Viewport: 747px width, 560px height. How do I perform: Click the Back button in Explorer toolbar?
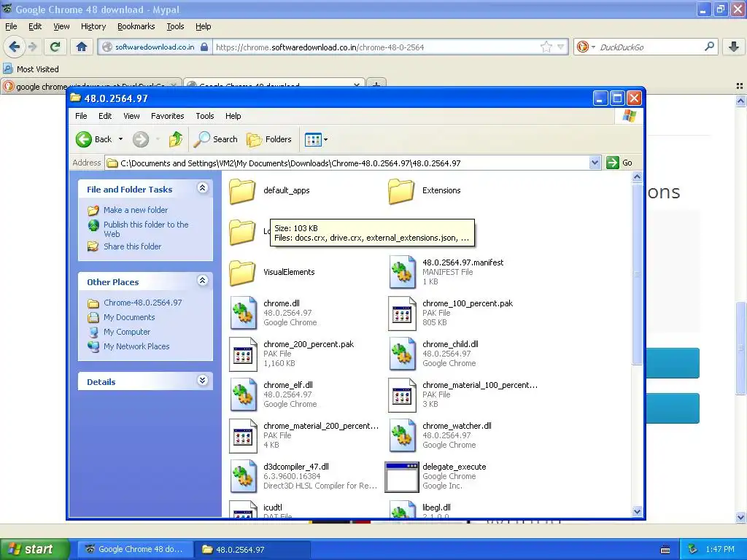coord(93,139)
